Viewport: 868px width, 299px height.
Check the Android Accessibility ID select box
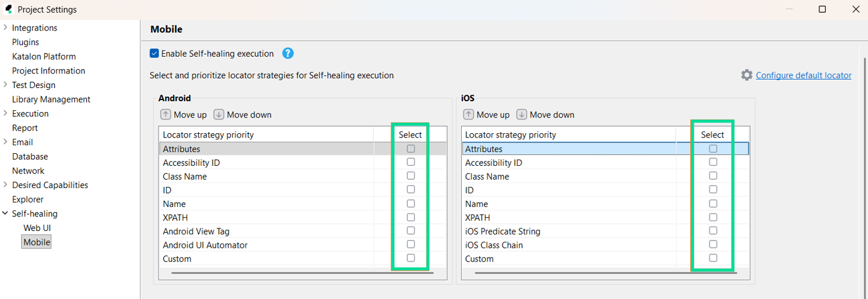(410, 162)
